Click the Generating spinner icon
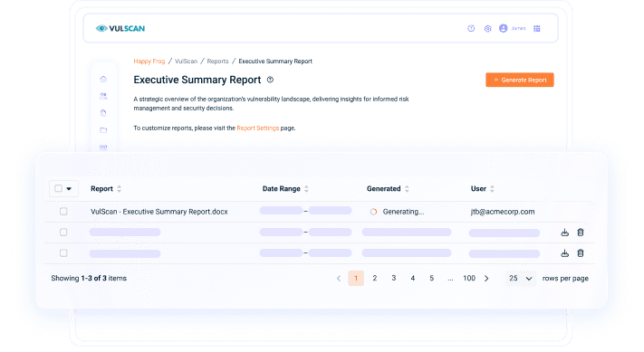Screen dimensions: 644x352 (x=373, y=212)
